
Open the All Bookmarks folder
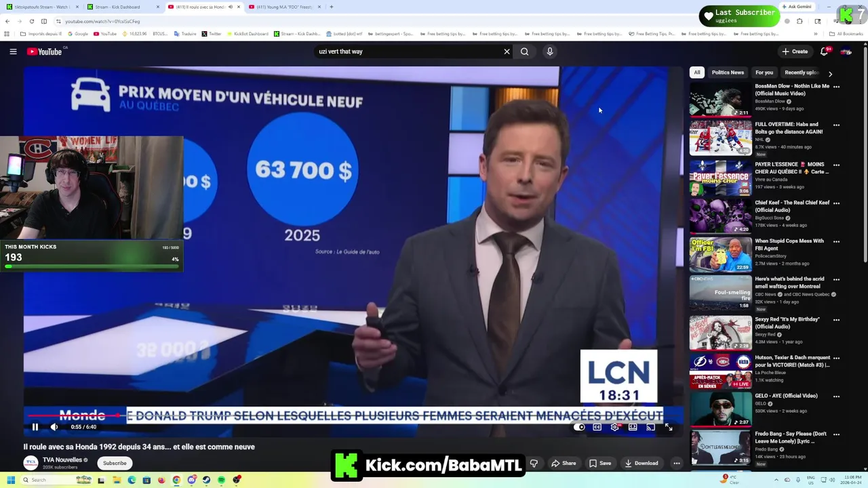[x=846, y=34]
